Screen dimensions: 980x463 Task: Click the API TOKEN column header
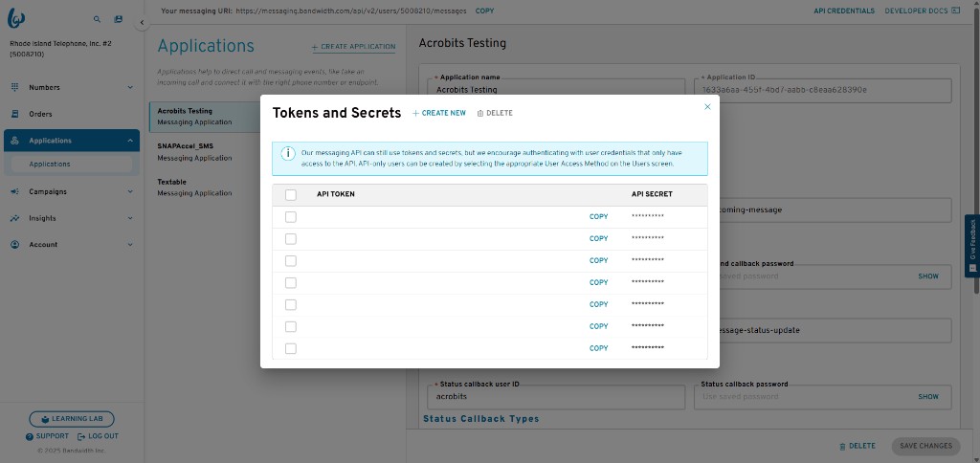click(x=336, y=194)
